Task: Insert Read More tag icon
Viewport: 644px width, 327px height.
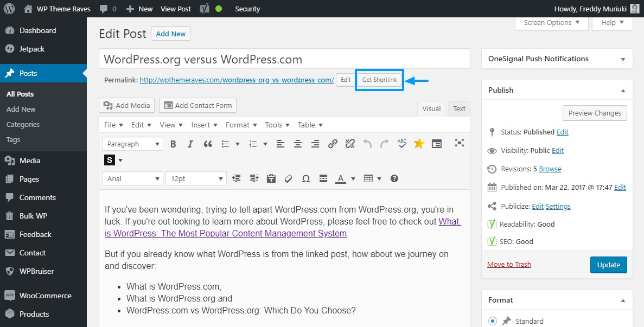Action: tap(323, 178)
